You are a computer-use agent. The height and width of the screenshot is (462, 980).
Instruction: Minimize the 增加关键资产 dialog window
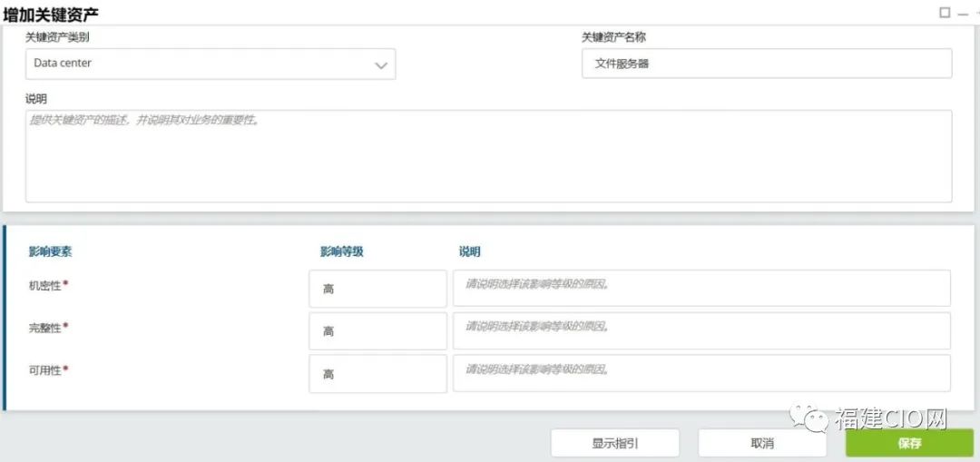click(x=962, y=14)
